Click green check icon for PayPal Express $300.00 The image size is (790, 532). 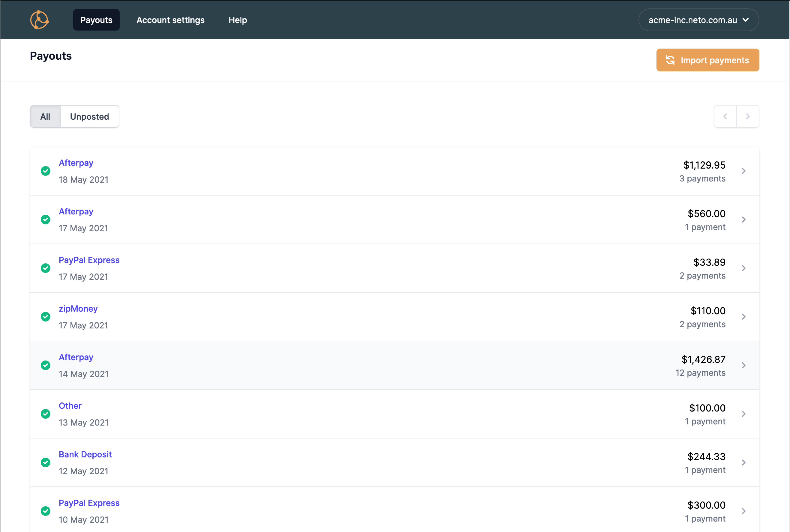tap(45, 511)
